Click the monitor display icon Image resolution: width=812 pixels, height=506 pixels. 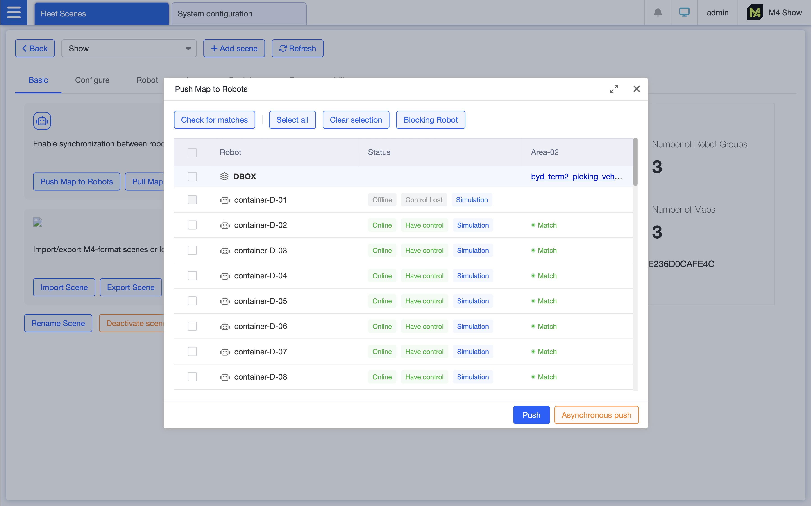pos(684,12)
